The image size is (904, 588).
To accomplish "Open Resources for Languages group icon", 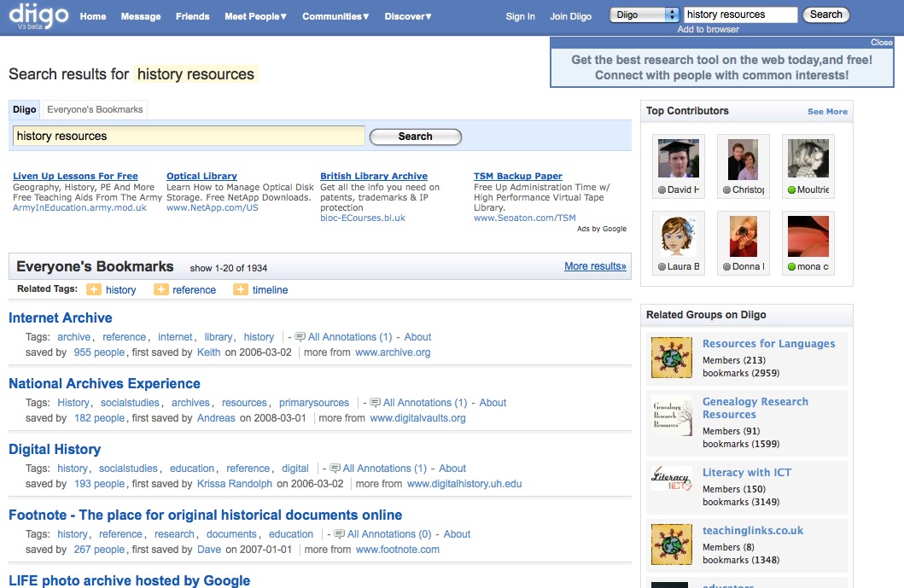I will pyautogui.click(x=672, y=358).
